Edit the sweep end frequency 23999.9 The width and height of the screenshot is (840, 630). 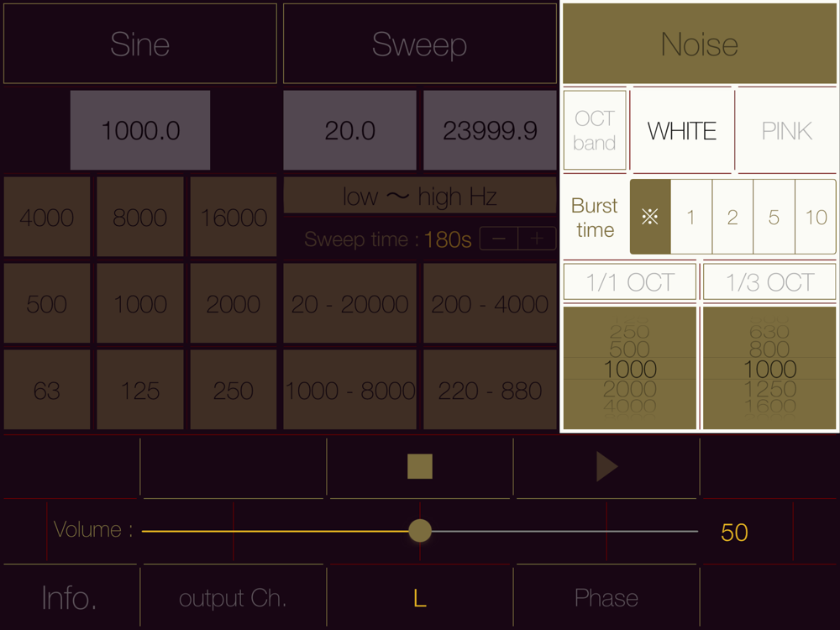[x=490, y=130]
